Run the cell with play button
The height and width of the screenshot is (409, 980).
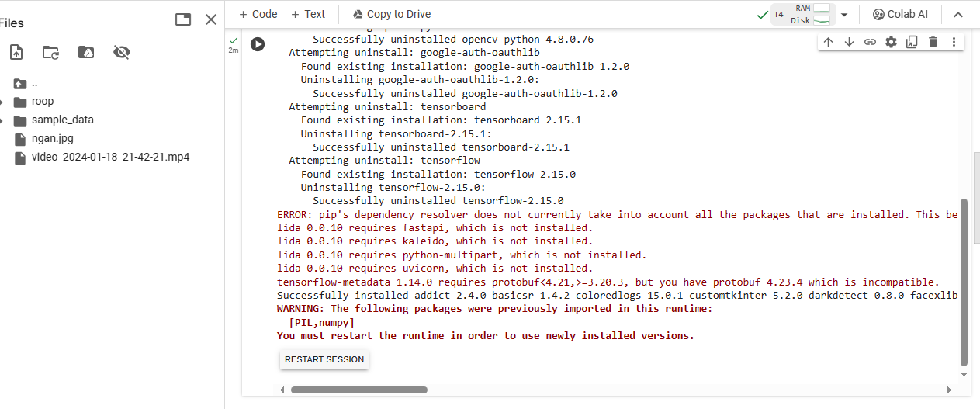click(x=258, y=45)
